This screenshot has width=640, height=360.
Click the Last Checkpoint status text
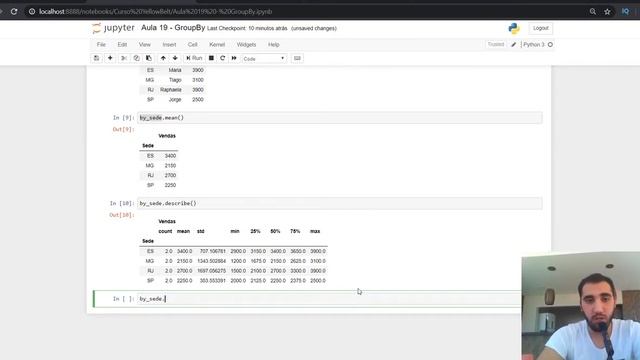tap(247, 29)
